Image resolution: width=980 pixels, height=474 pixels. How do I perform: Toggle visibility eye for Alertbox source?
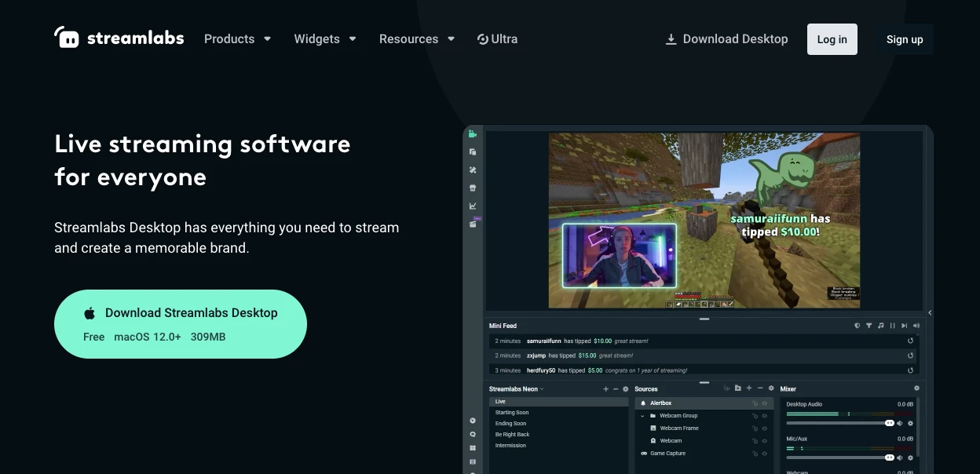point(765,403)
